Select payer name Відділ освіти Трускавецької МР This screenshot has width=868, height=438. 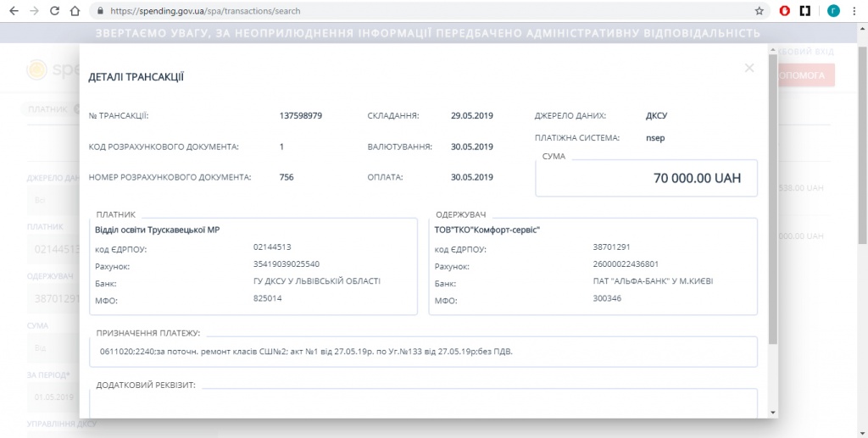pyautogui.click(x=157, y=230)
